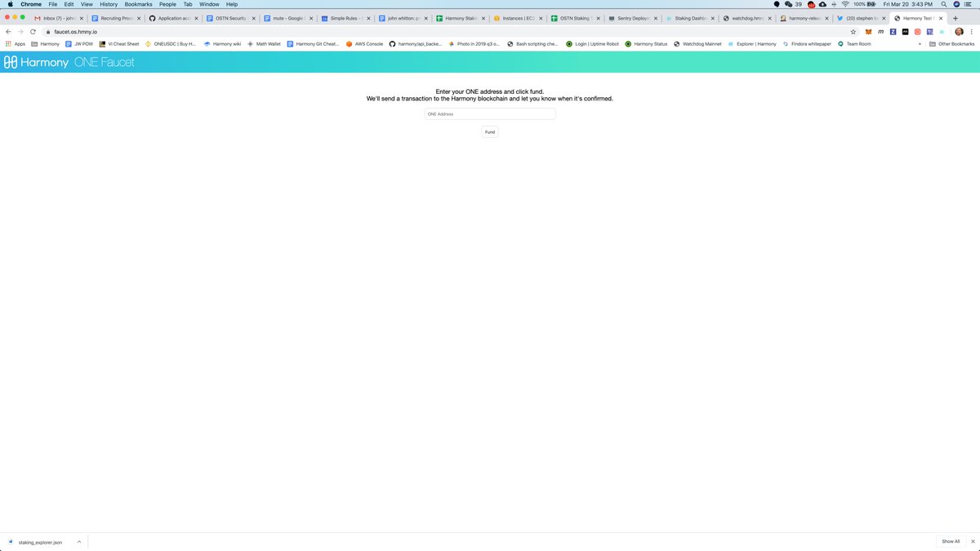Open macOS Spotlight search
The image size is (980, 551).
coord(944,4)
